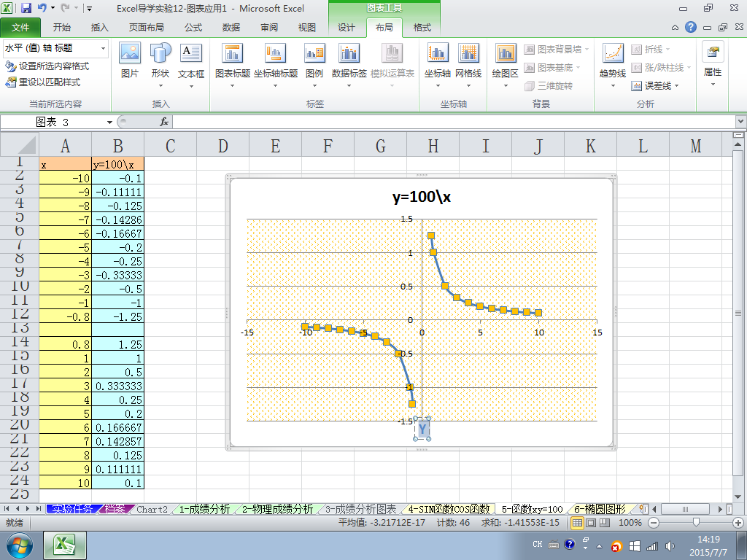This screenshot has height=560, width=747.
Task: Click the Excel taskbar icon
Action: tap(65, 545)
